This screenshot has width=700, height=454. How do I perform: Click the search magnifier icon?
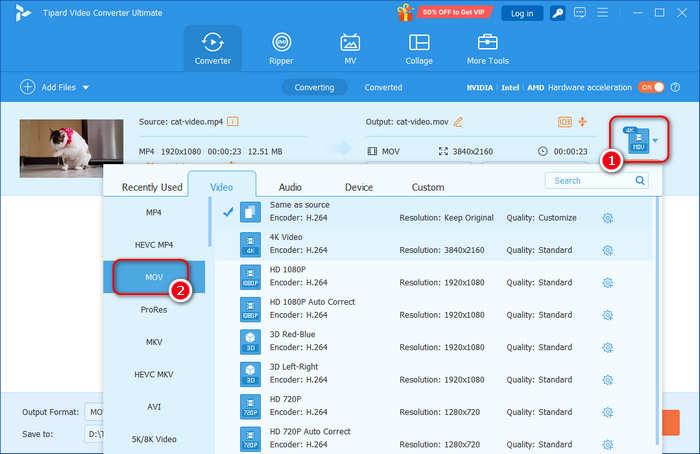tap(640, 180)
